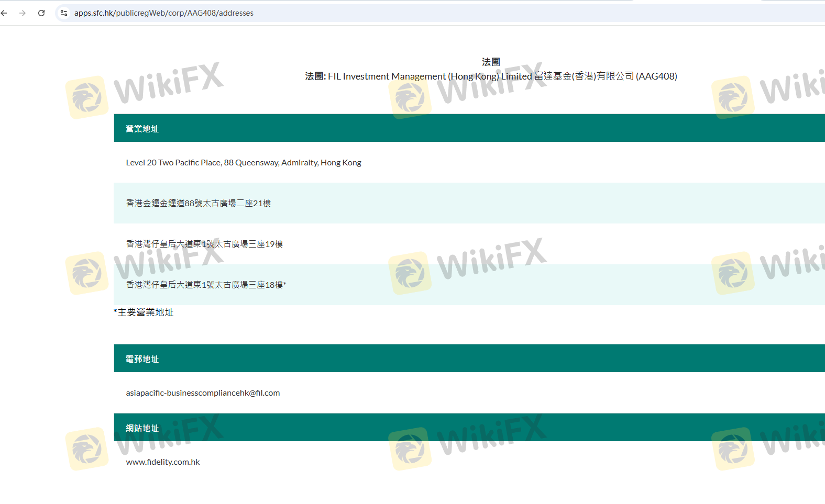Select the Level 20 Two Pacific Place address
This screenshot has height=504, width=825.
tap(244, 163)
